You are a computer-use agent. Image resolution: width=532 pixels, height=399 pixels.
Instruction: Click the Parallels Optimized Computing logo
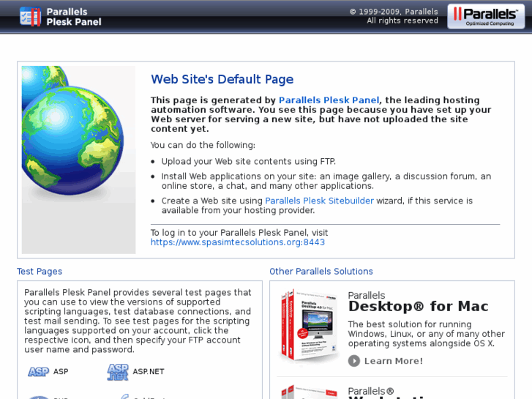[x=486, y=16]
